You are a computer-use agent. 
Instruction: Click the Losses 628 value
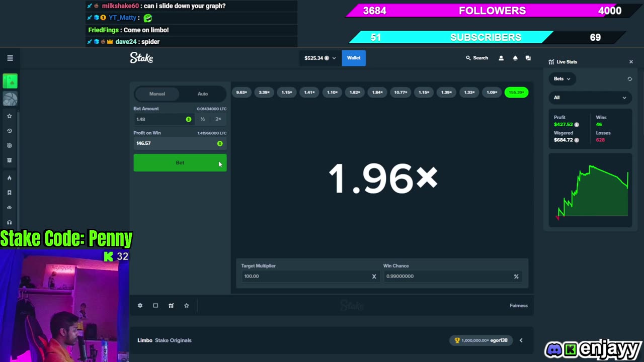click(x=600, y=140)
